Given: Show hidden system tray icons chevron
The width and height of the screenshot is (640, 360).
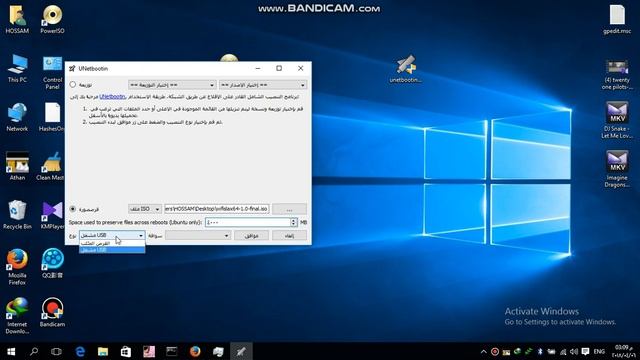Looking at the screenshot, I should [483, 351].
